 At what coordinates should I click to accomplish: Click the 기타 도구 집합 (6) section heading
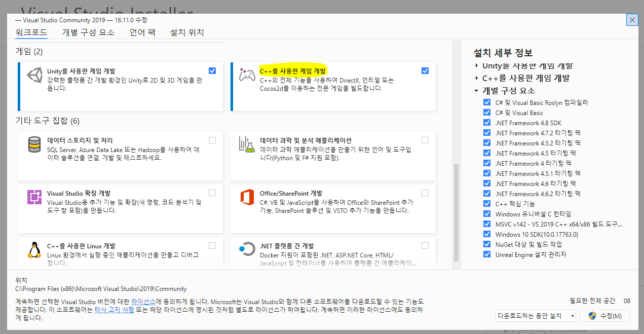48,121
